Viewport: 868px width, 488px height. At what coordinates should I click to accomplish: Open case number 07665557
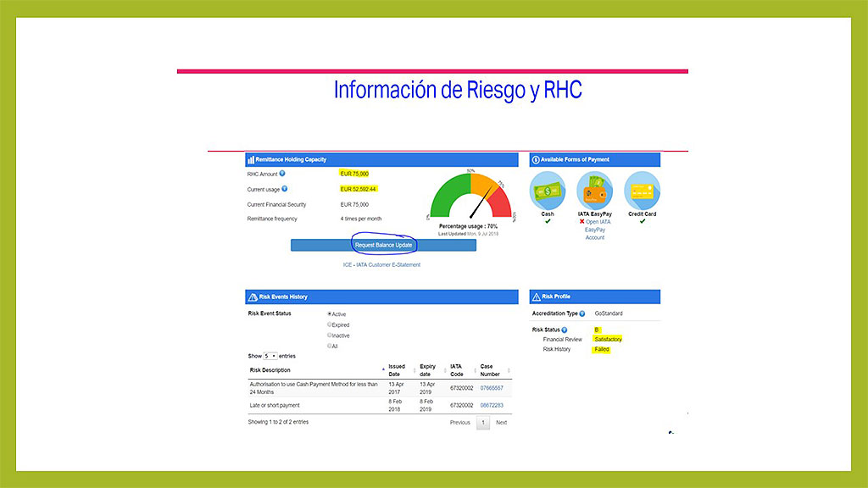point(492,388)
